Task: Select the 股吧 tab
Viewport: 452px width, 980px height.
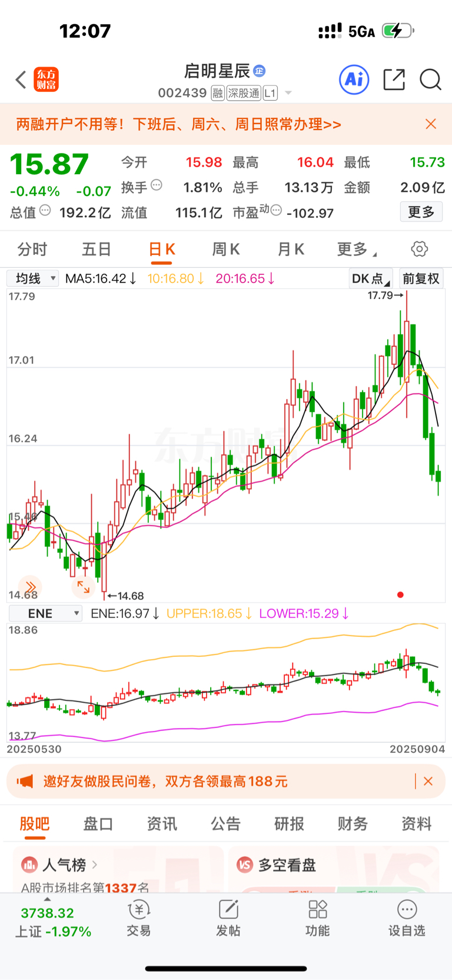Action: pos(35,824)
